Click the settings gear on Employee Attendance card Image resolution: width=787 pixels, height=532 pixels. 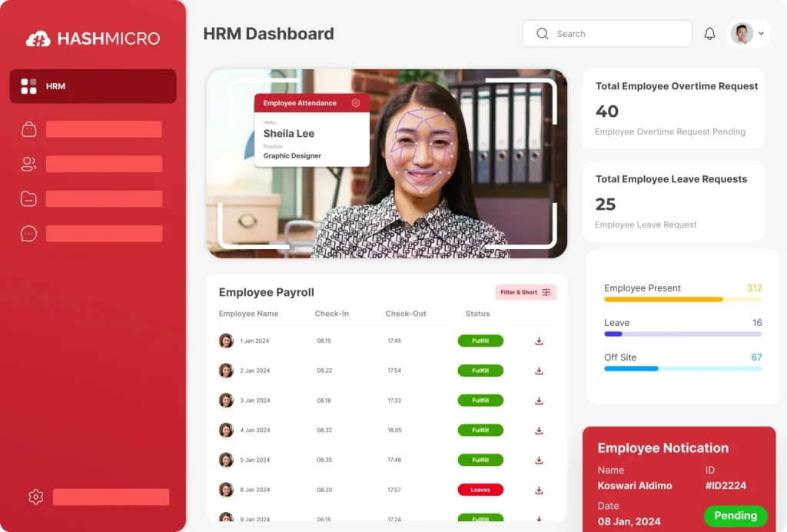coord(355,103)
